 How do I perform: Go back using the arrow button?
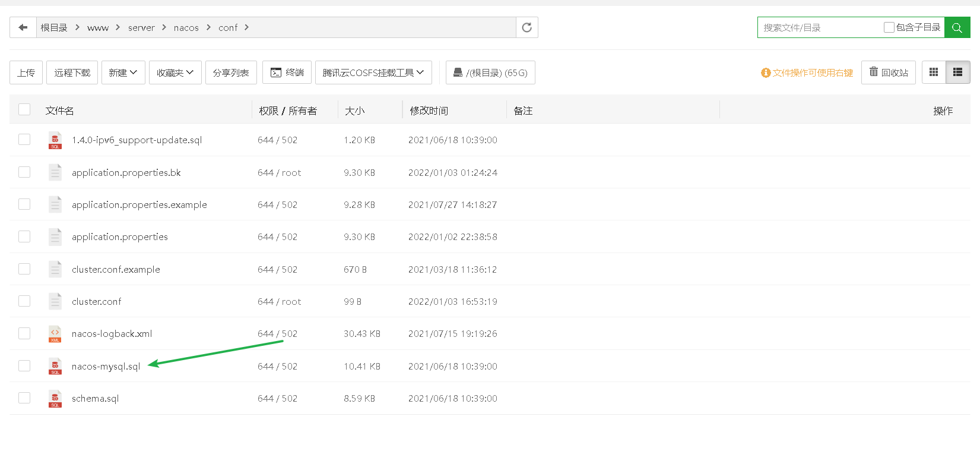(x=23, y=27)
